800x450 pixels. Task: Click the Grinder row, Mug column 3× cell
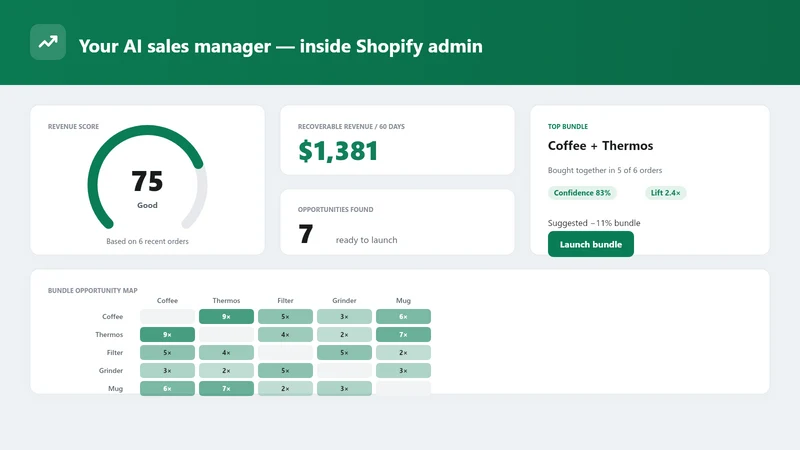(x=403, y=370)
